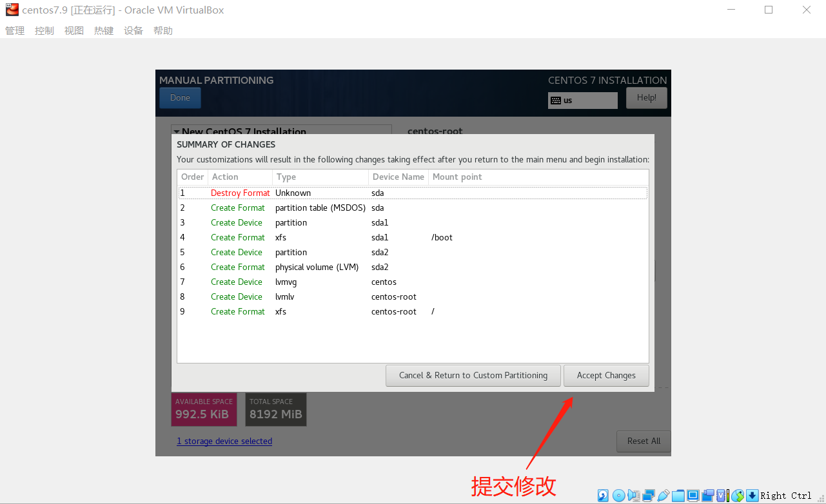Open the 管理 menu

(x=15, y=31)
